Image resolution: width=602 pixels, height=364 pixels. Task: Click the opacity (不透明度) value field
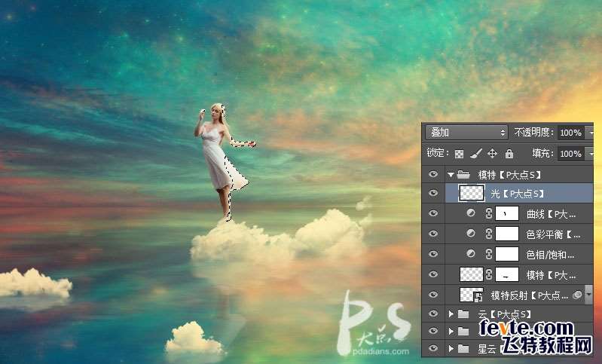pos(570,133)
